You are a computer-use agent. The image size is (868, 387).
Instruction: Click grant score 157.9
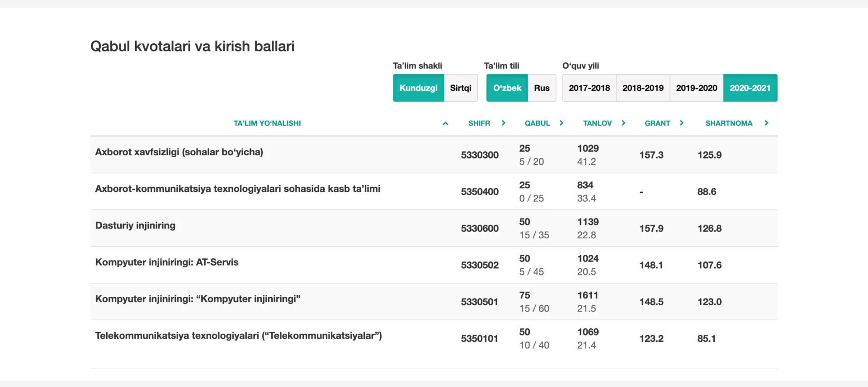[651, 228]
